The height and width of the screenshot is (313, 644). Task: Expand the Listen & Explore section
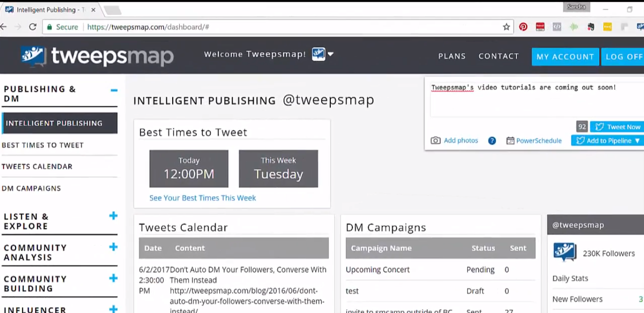click(x=113, y=216)
